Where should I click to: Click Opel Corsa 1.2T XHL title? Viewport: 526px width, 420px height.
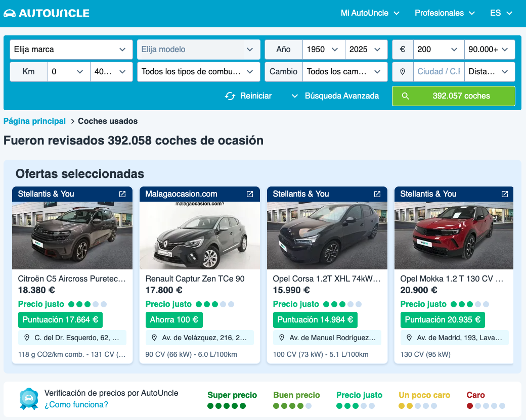click(x=327, y=279)
